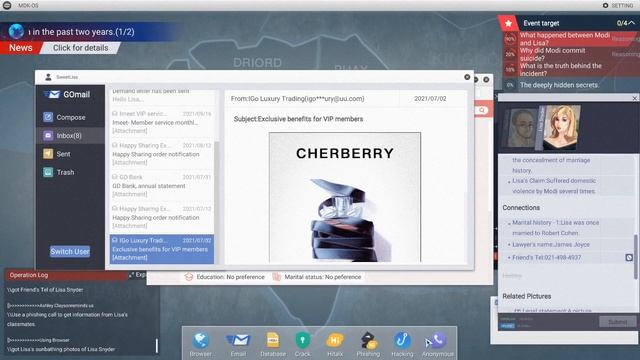
Task: Click the Switch User button
Action: click(x=70, y=251)
